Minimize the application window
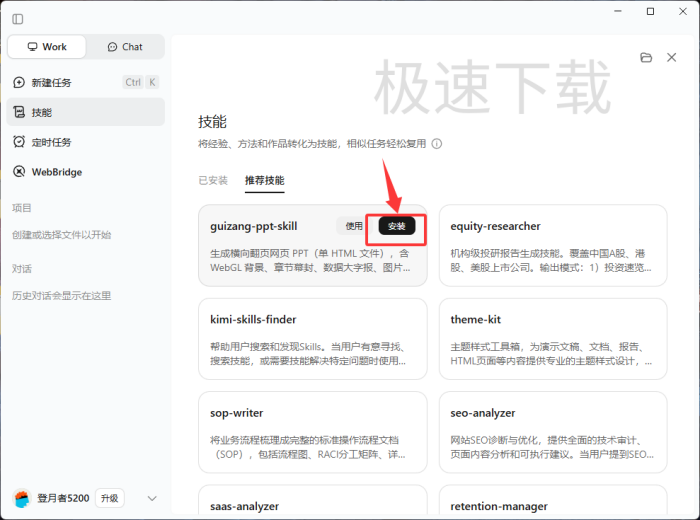The image size is (700, 520). (x=618, y=11)
